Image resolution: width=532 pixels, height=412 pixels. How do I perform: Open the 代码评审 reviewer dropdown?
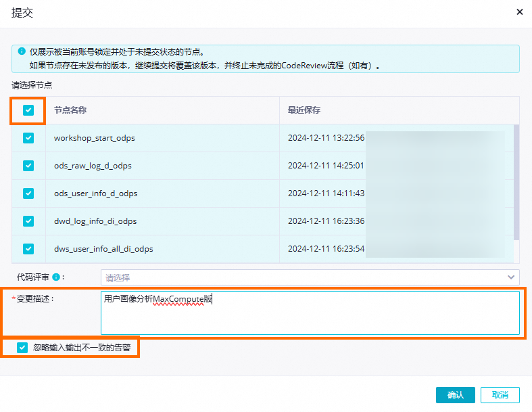pyautogui.click(x=310, y=277)
